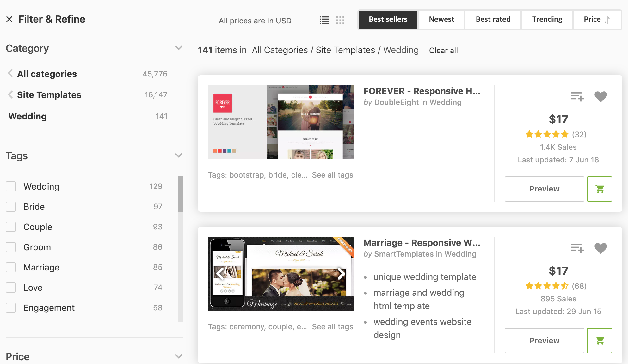This screenshot has height=364, width=628.
Task: Expand the Price filter section
Action: click(178, 356)
